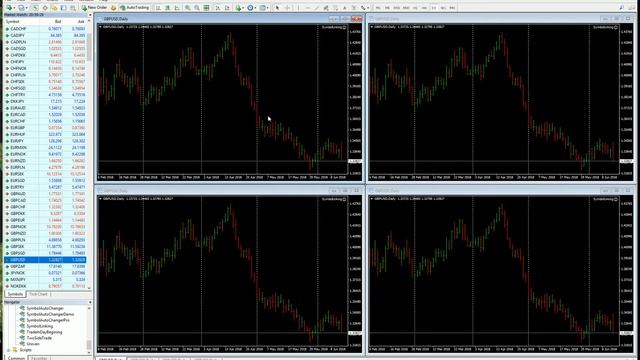Select the horizontal line drawing tool
Image resolution: width=640 pixels, height=360 pixels.
click(308, 8)
